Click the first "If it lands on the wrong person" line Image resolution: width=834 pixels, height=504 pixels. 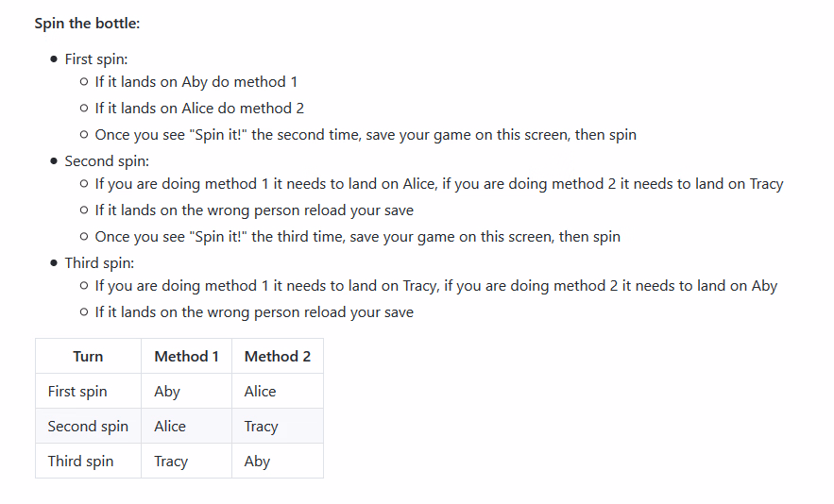(254, 210)
